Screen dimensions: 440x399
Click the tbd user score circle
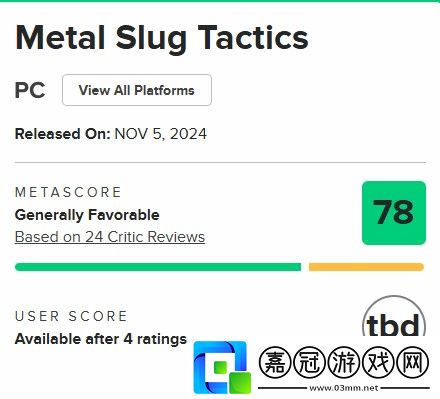pyautogui.click(x=394, y=318)
